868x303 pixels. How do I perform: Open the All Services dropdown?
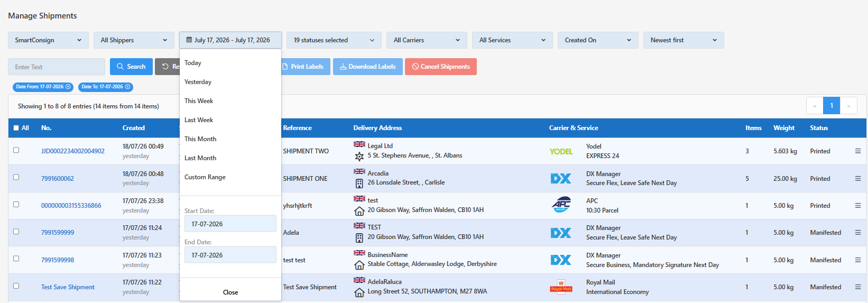point(512,40)
